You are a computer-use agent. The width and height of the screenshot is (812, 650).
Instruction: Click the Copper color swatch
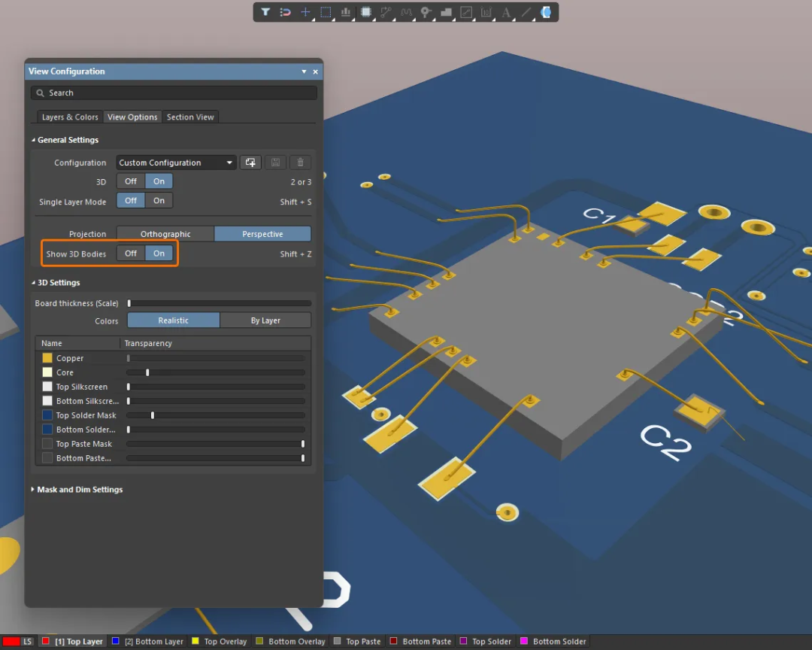47,358
